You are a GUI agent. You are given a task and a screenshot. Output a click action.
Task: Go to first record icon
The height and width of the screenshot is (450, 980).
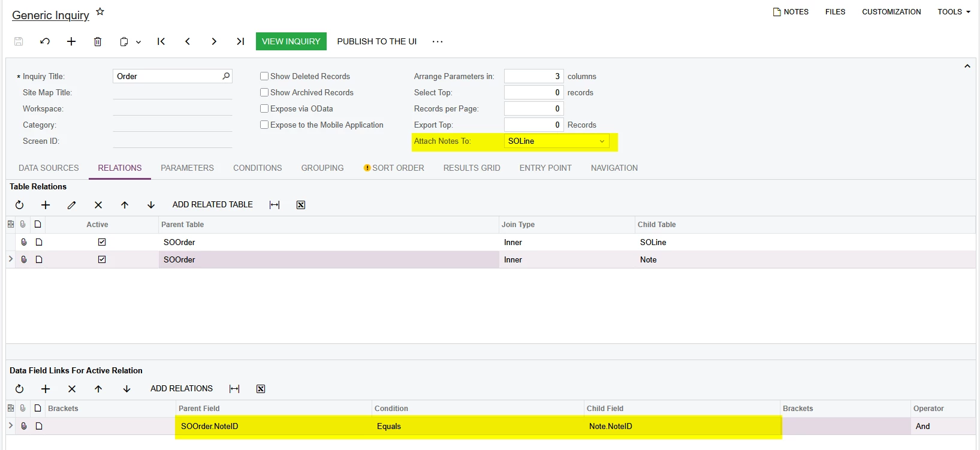click(x=161, y=41)
